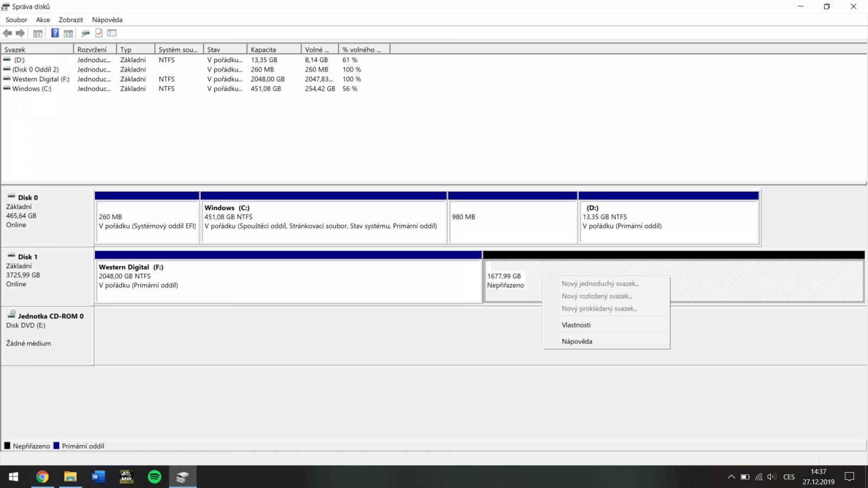Open Spotify from the taskbar

pyautogui.click(x=155, y=477)
